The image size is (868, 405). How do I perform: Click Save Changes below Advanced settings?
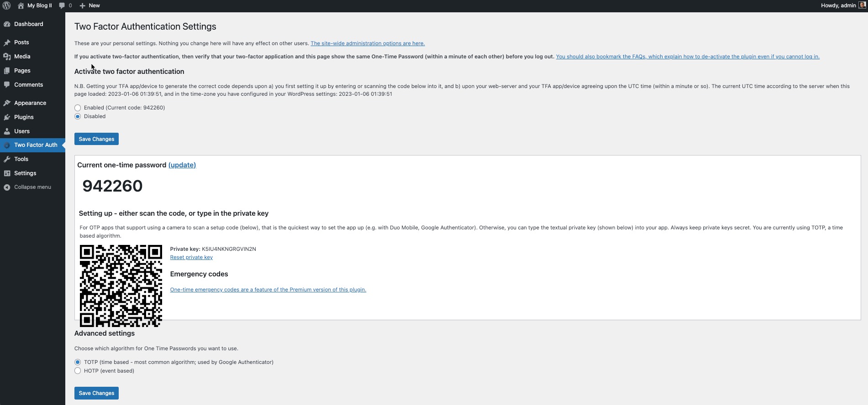tap(96, 393)
